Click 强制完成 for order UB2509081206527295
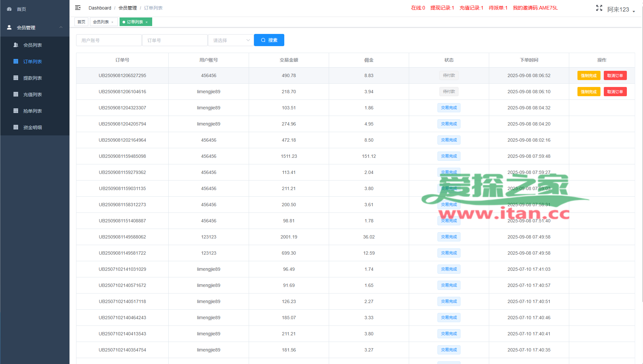 588,75
